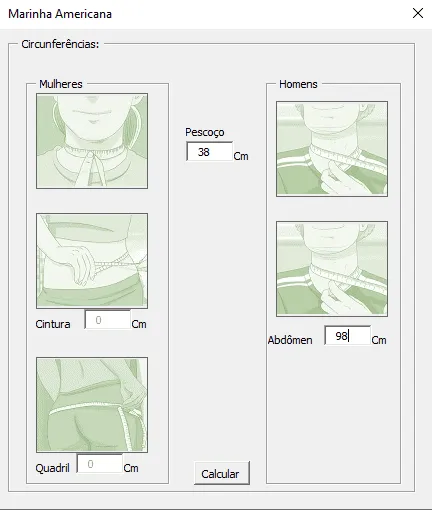Click the Cm unit beside Pescoço
This screenshot has height=510, width=432.
pos(241,156)
